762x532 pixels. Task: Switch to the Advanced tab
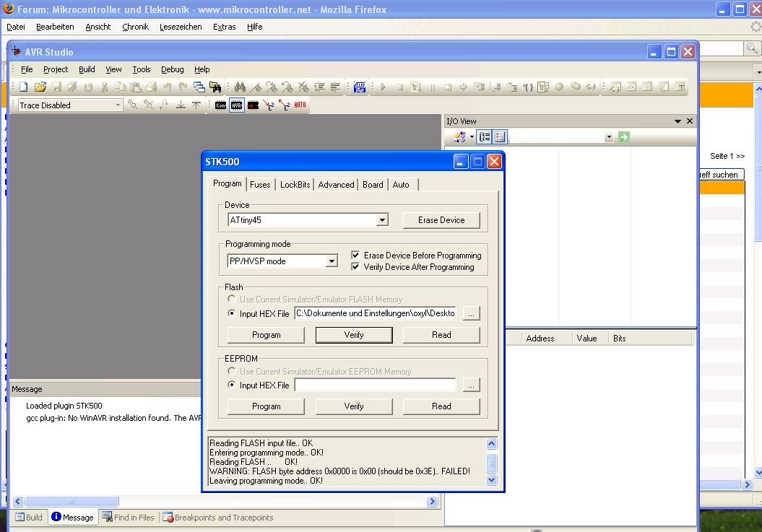[x=337, y=185]
